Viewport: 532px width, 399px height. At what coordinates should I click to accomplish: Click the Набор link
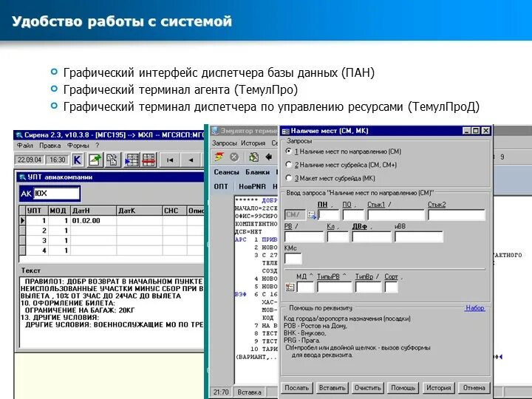(x=475, y=307)
